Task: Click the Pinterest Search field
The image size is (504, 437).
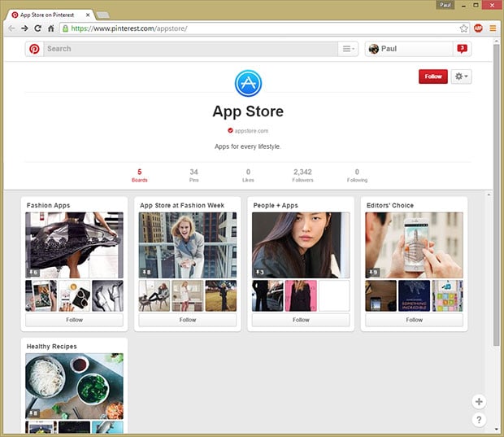Action: pyautogui.click(x=190, y=49)
